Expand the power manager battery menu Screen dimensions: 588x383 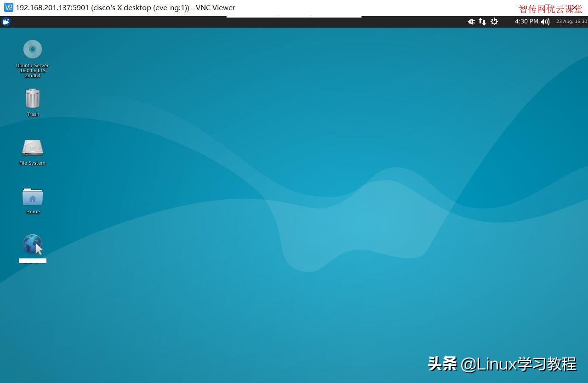point(470,21)
